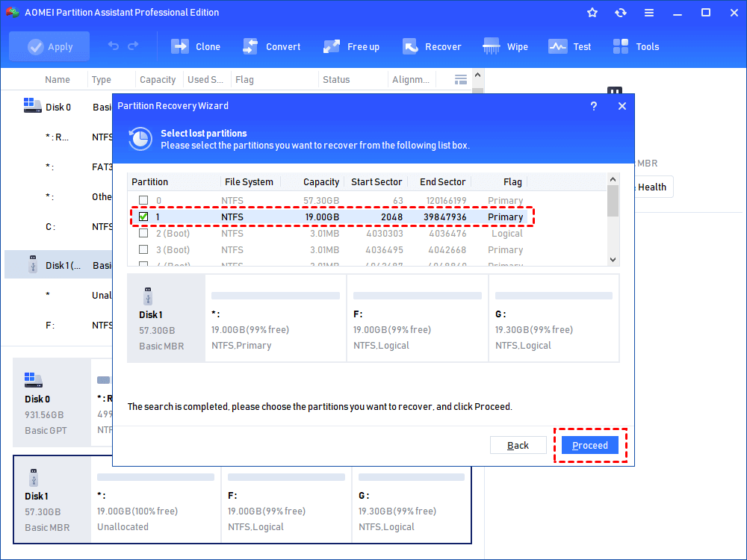
Task: Open the column view options list icon
Action: click(461, 80)
